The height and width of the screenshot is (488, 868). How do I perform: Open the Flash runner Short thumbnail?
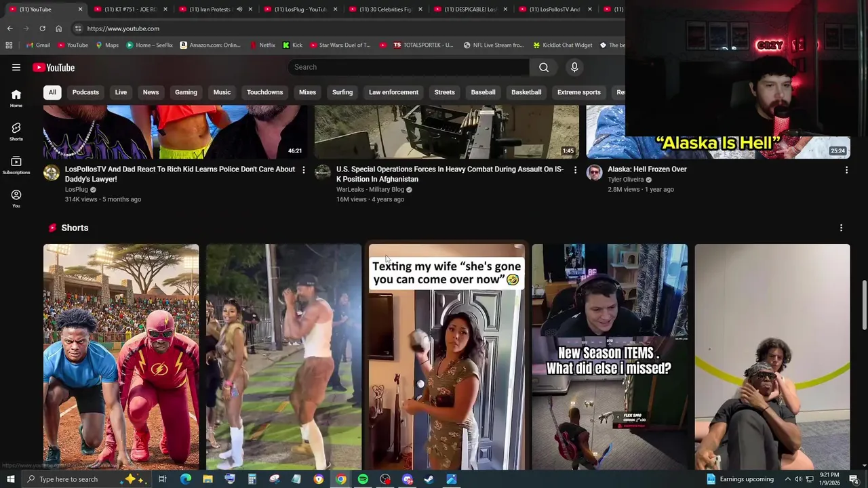tap(121, 357)
